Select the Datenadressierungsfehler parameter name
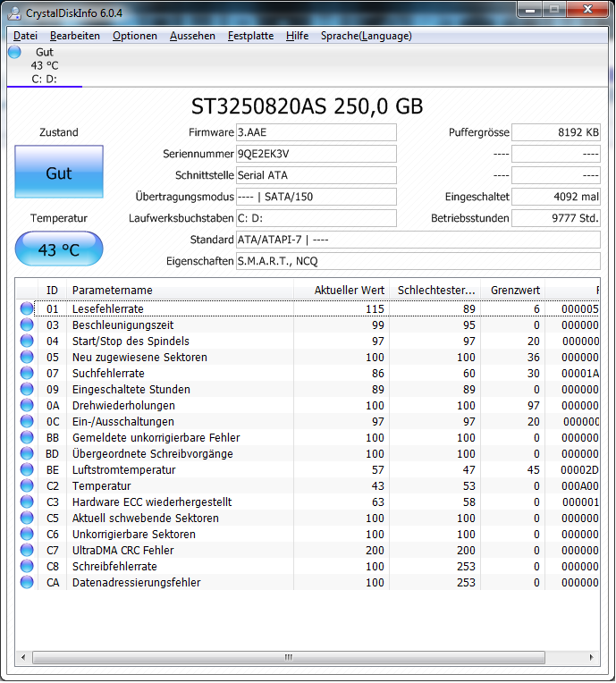 click(x=137, y=583)
